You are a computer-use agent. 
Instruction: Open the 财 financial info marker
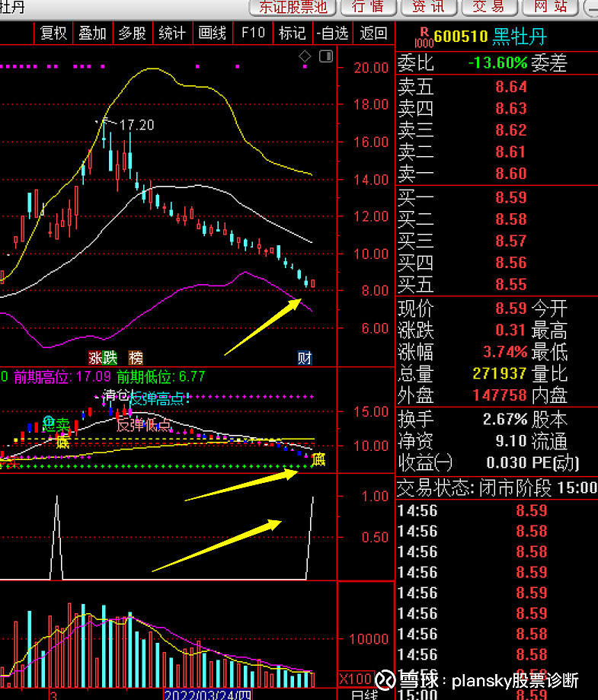point(305,358)
